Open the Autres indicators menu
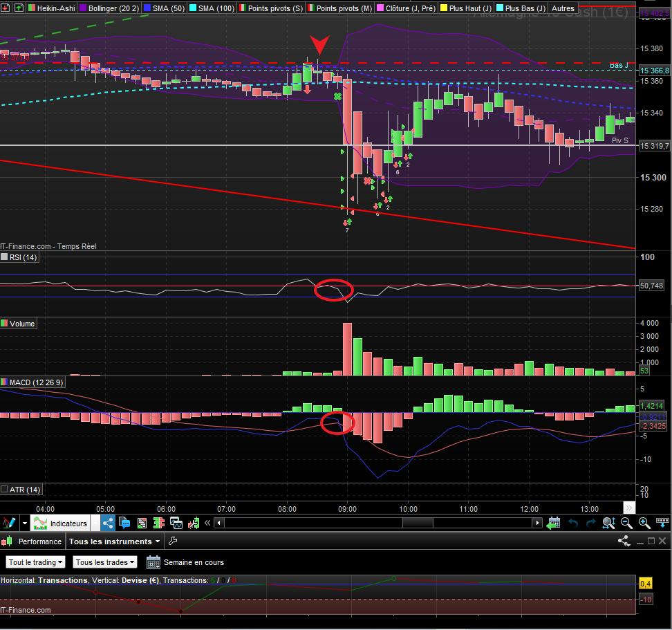The width and height of the screenshot is (672, 630). (x=562, y=8)
